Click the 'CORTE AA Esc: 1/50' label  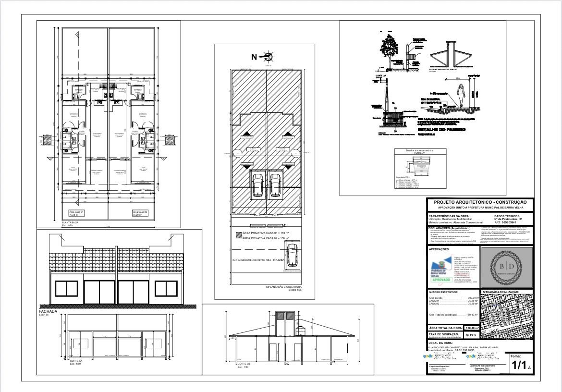pos(75,362)
